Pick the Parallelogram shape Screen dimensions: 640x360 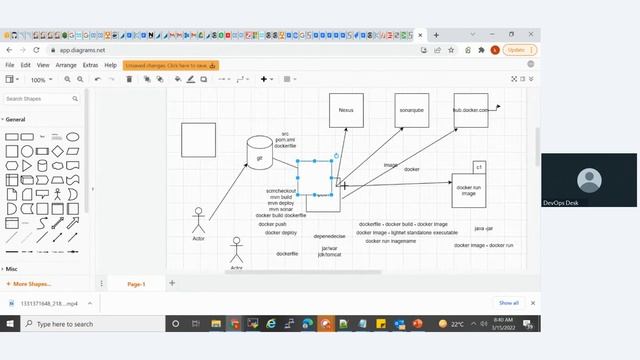[x=73, y=151]
